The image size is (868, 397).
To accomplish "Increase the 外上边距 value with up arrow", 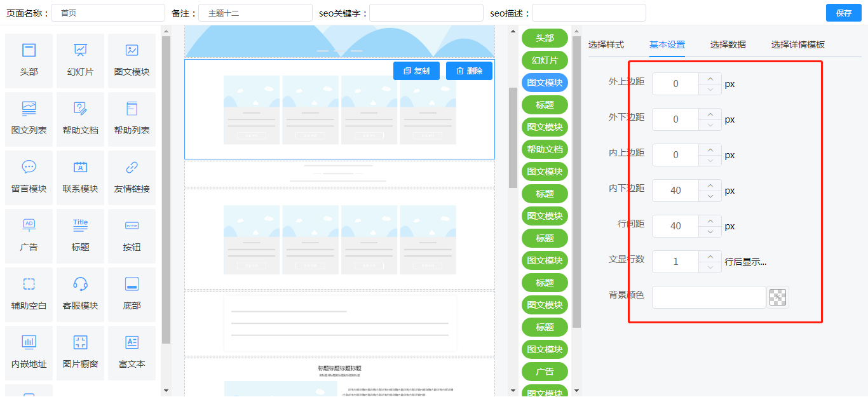I will click(x=710, y=79).
